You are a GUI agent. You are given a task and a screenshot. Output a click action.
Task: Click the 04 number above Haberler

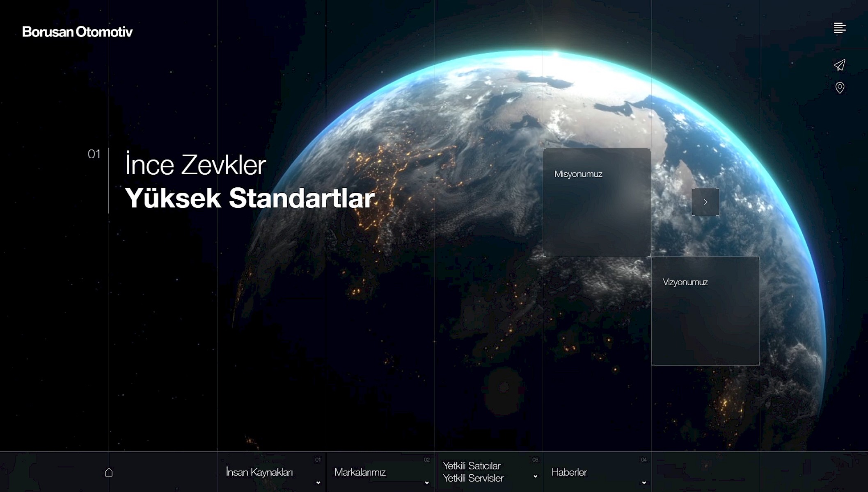[x=644, y=460]
